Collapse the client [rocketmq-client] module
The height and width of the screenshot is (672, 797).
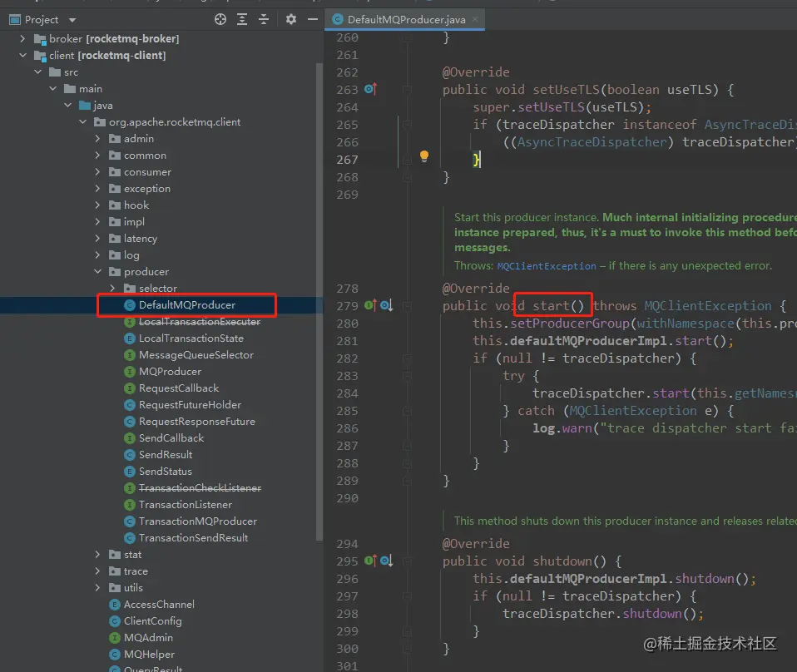pyautogui.click(x=22, y=56)
